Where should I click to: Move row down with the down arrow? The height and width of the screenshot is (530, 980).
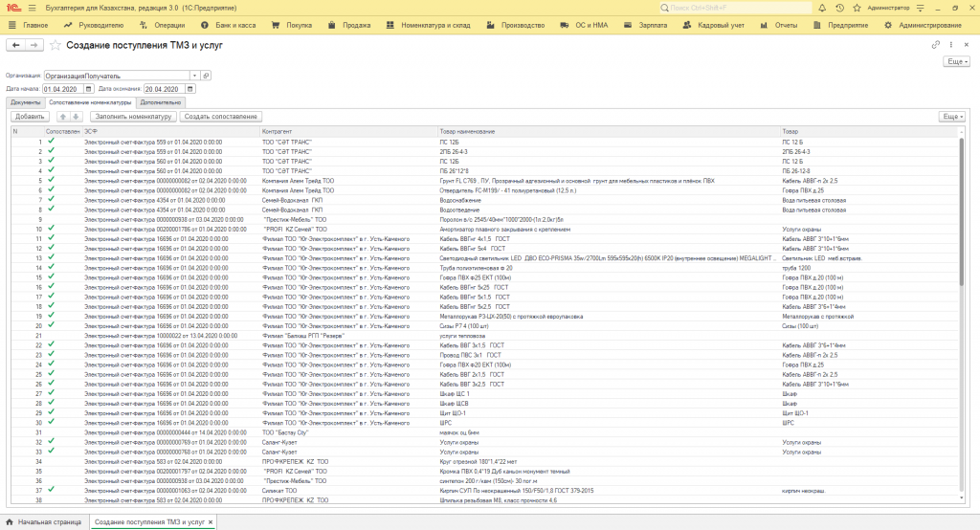pyautogui.click(x=76, y=117)
